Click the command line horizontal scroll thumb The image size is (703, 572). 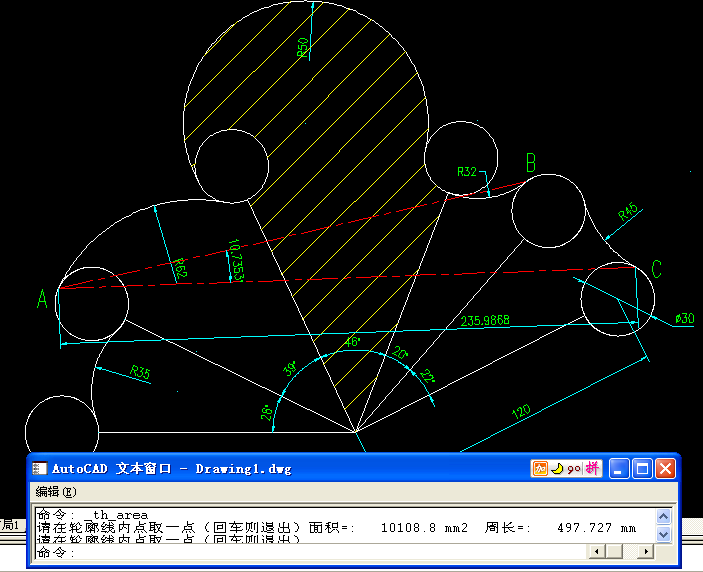613,551
